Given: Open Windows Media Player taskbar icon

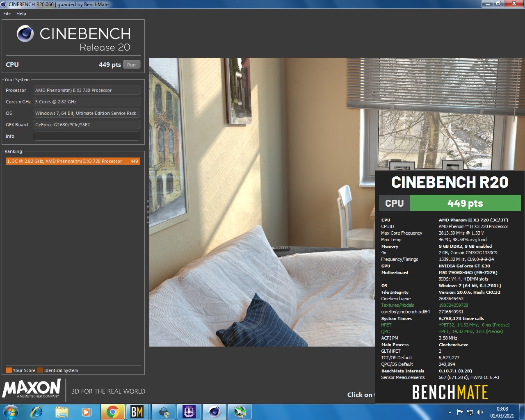Looking at the screenshot, I should [87, 412].
